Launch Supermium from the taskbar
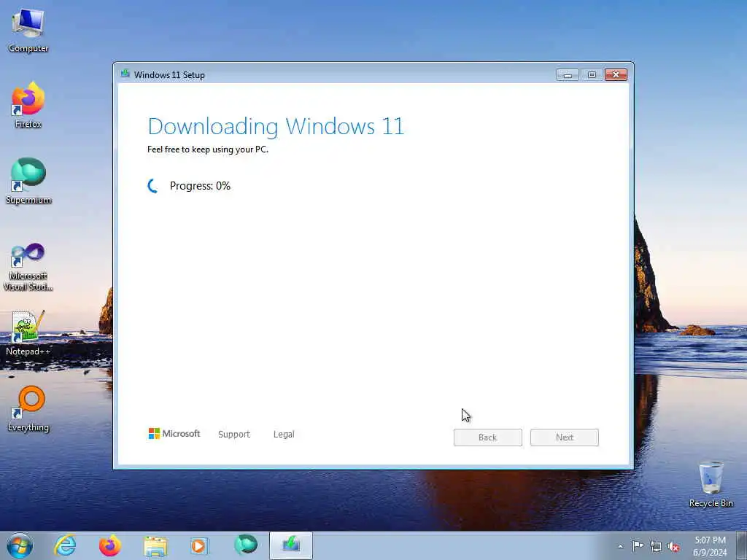Image resolution: width=747 pixels, height=560 pixels. click(245, 545)
